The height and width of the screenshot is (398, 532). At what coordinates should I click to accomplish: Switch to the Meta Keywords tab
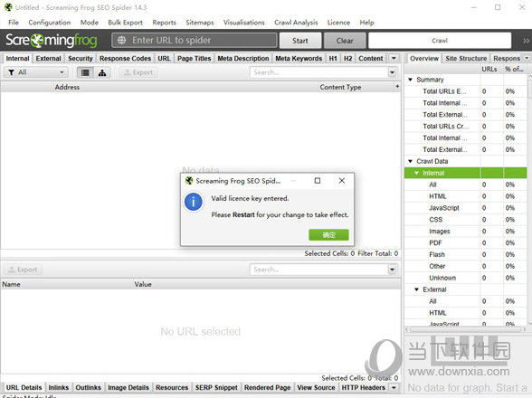coord(299,59)
